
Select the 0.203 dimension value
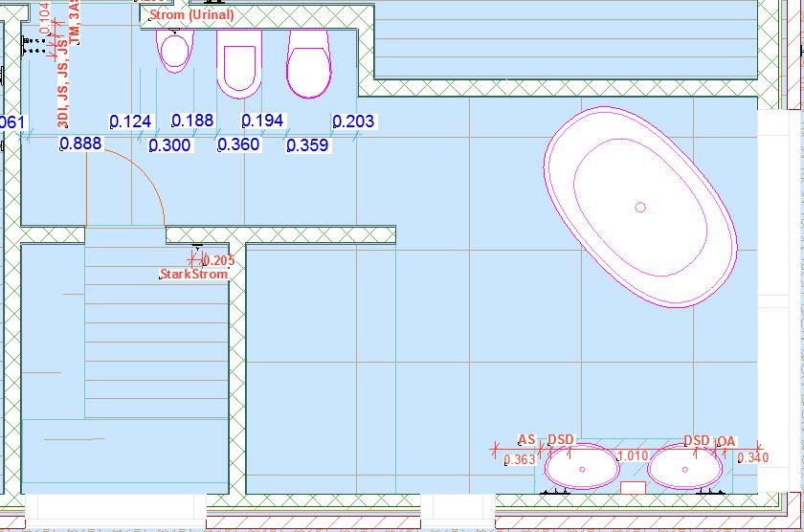click(x=353, y=122)
